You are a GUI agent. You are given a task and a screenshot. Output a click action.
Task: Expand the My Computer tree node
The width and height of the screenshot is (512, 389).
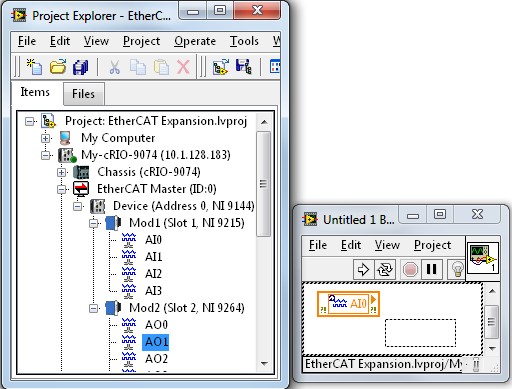[46, 138]
